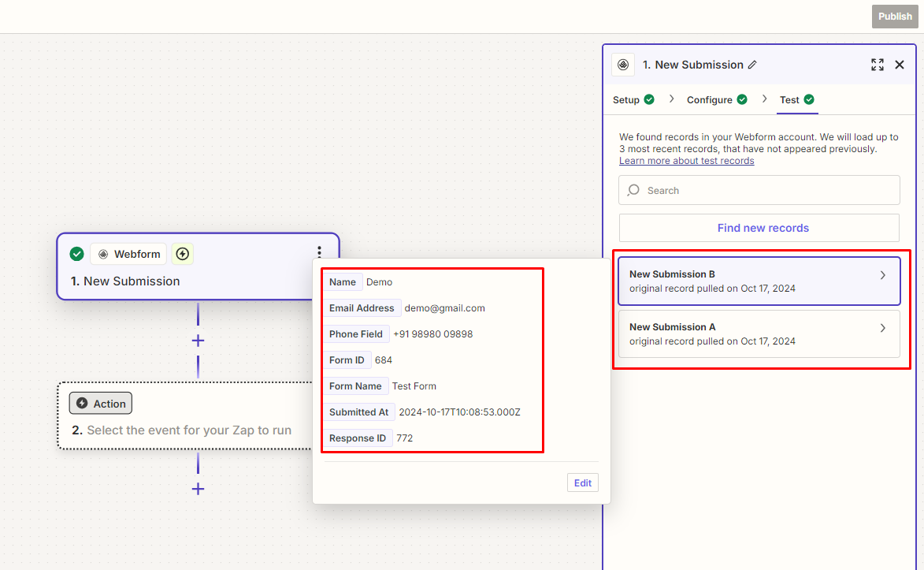924x570 pixels.
Task: Select the New Submission B record
Action: [759, 281]
